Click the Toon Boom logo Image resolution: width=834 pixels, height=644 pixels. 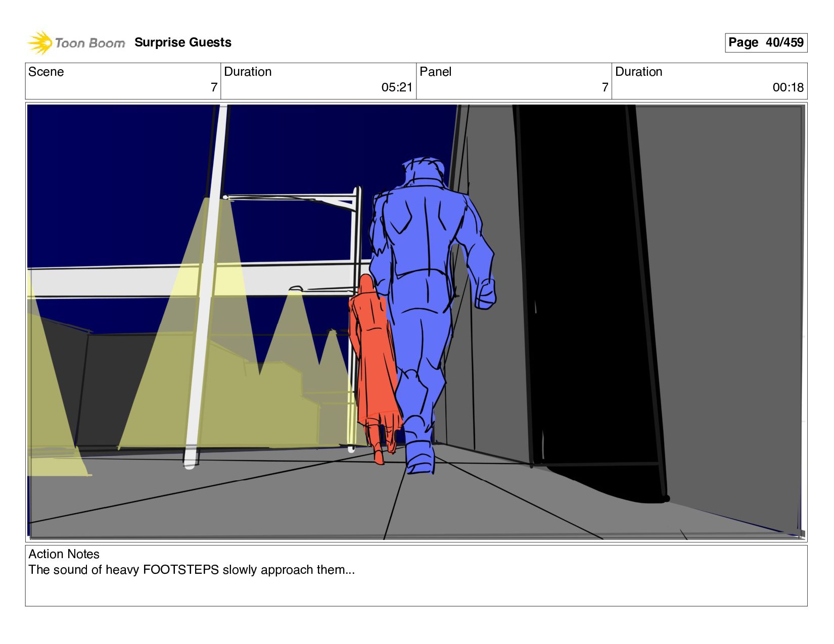point(76,42)
